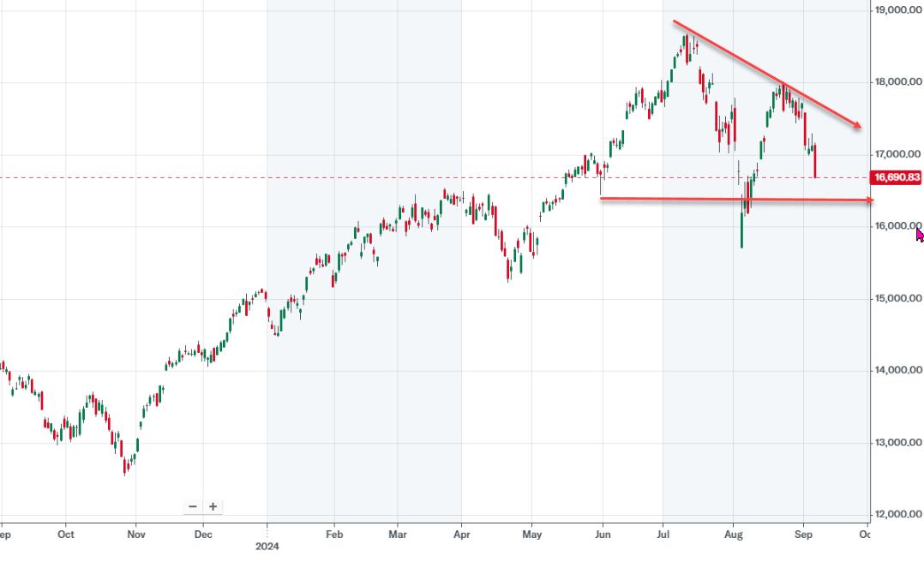Click the 12,000.00 price axis label
This screenshot has width=924, height=562.
coord(897,514)
